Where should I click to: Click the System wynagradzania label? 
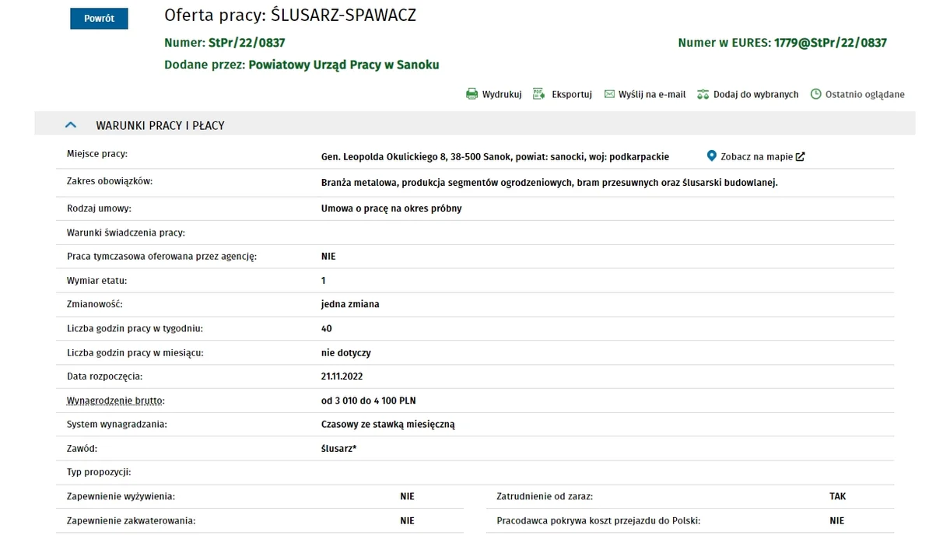pos(117,425)
